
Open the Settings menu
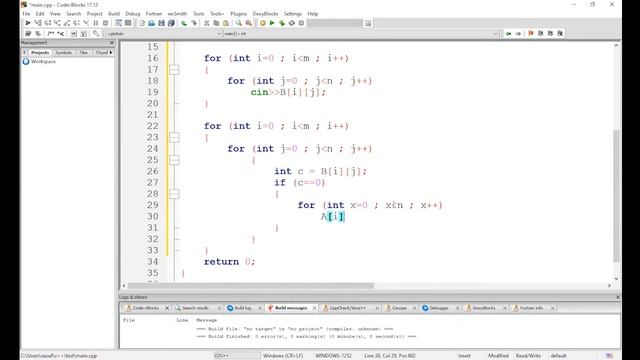(293, 13)
